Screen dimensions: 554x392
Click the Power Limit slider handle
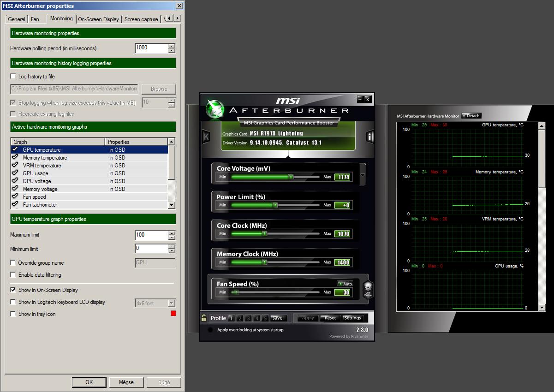coord(275,205)
